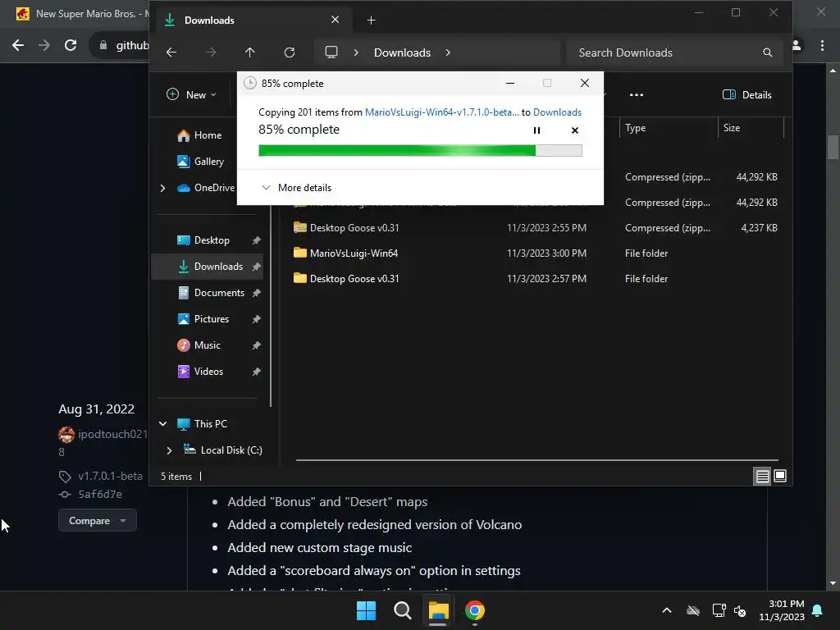Refresh the Downloads folder view
The image size is (840, 630).
(290, 52)
